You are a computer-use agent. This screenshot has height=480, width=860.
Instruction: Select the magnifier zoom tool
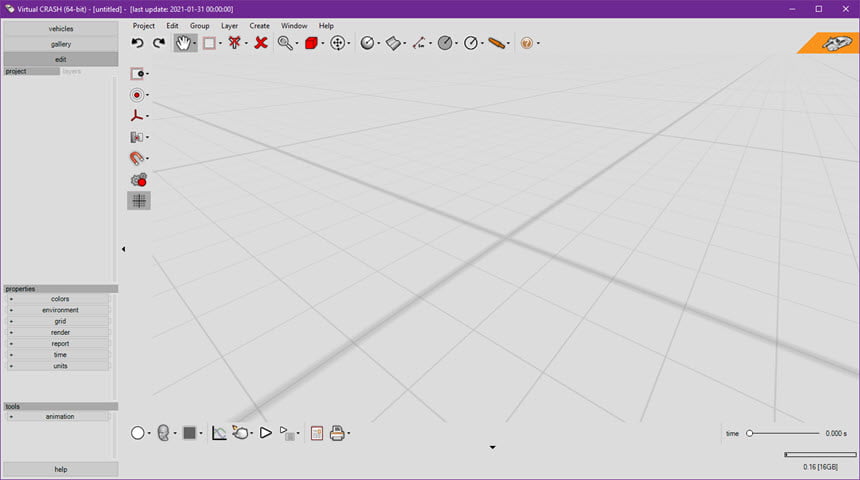pos(285,43)
